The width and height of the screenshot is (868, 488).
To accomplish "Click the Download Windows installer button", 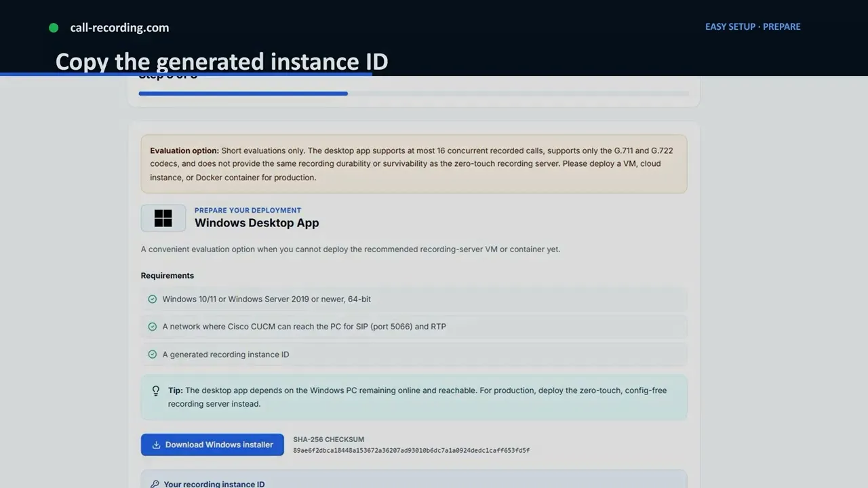I will click(x=212, y=445).
